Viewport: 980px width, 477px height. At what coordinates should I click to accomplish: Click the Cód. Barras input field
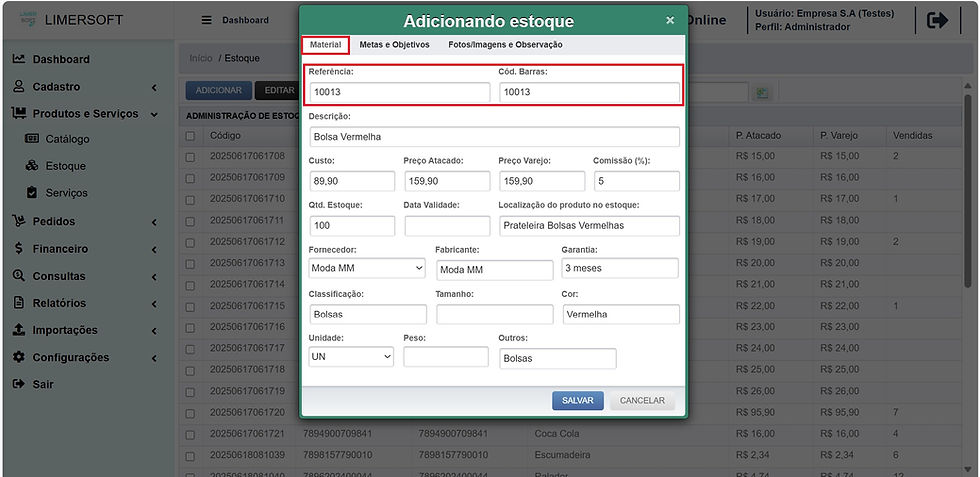589,92
